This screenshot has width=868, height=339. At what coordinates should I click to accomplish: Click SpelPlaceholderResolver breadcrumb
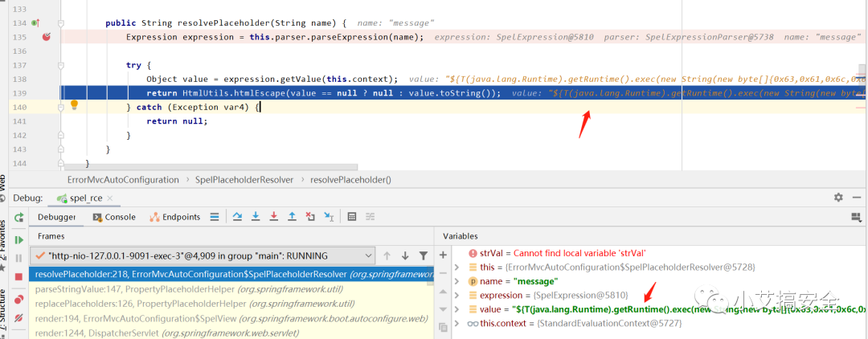click(244, 180)
